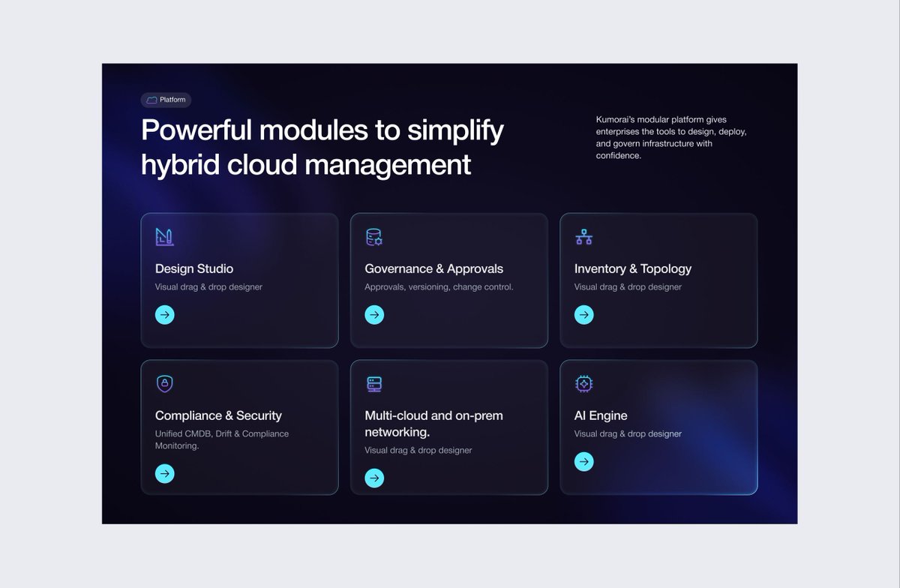The image size is (900, 588).
Task: Click the Compliance & Security title
Action: [218, 415]
